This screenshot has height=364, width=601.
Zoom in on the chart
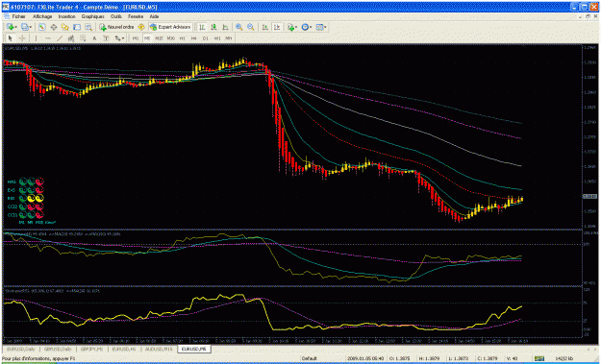239,27
